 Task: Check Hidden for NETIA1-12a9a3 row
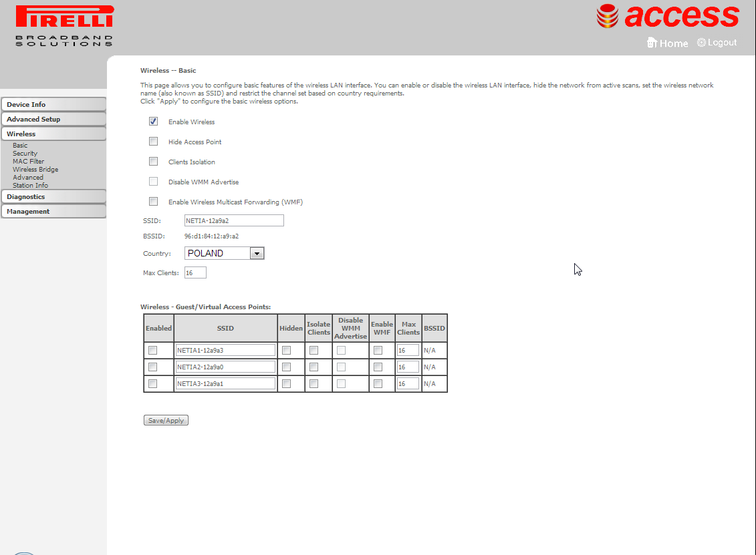coord(286,350)
